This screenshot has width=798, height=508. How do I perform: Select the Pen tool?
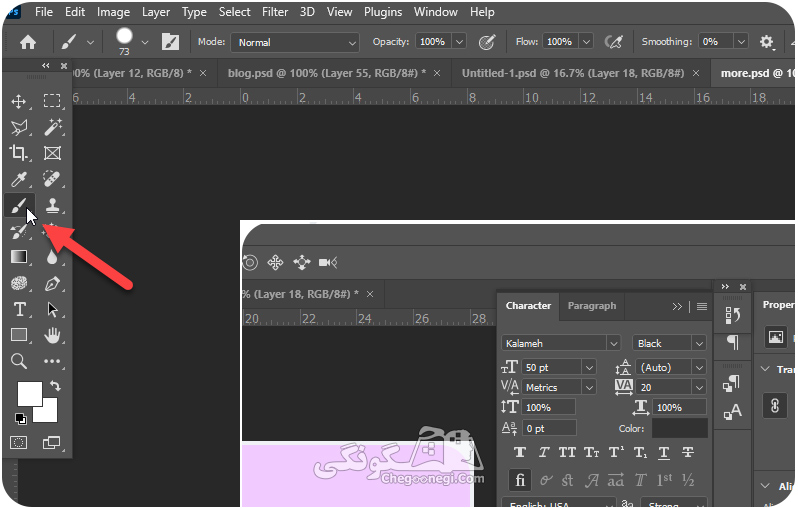tap(52, 284)
